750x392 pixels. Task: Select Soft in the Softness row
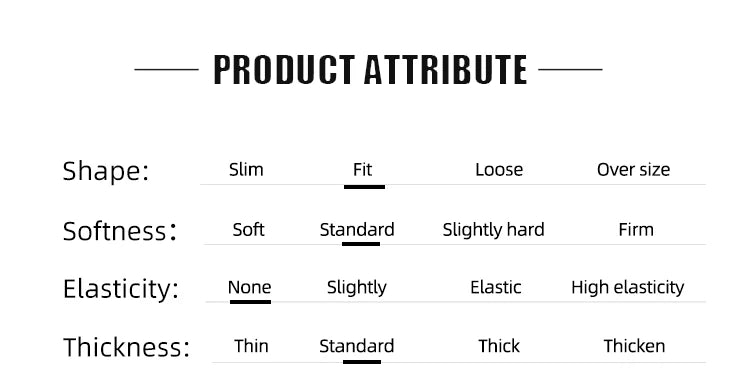(248, 229)
